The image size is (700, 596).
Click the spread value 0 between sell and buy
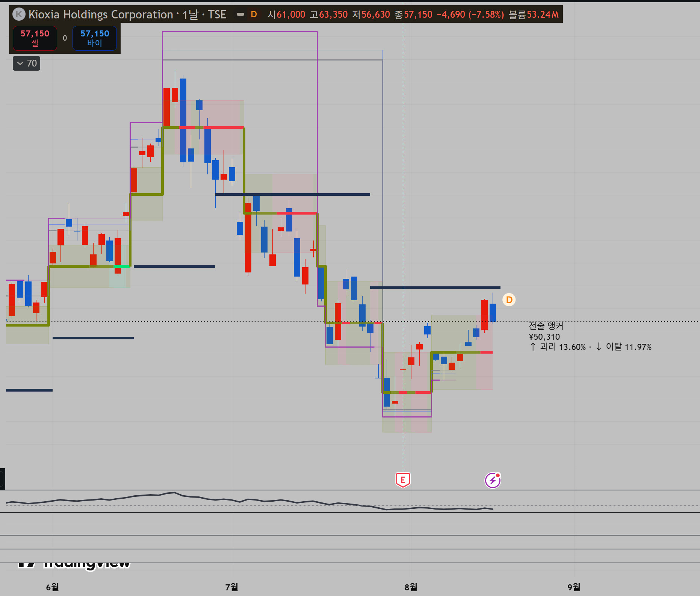click(x=65, y=38)
